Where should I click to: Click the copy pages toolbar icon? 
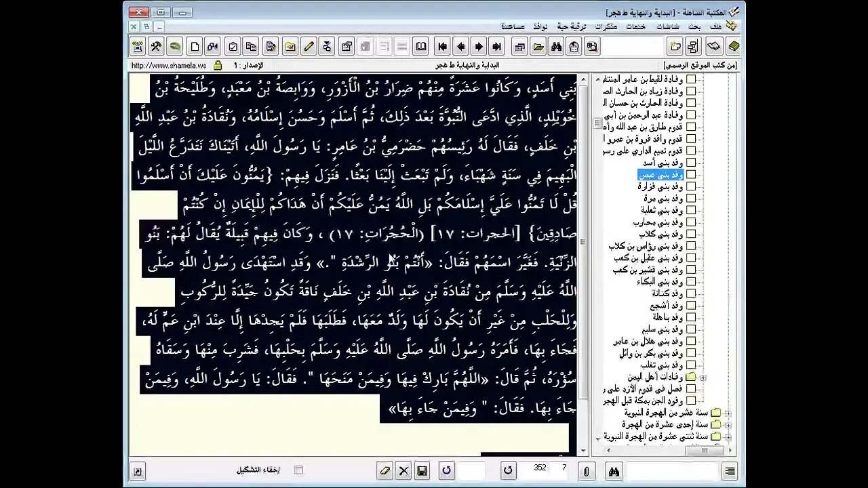point(252,47)
